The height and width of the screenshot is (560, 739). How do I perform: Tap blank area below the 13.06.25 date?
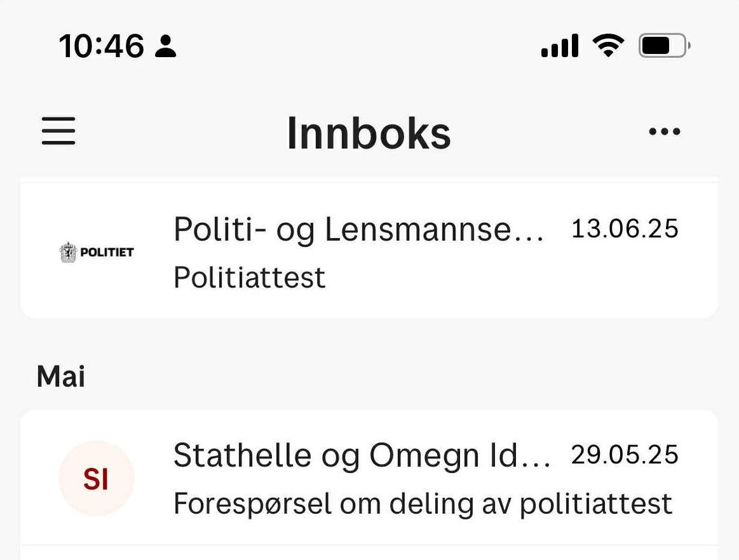pos(625,279)
